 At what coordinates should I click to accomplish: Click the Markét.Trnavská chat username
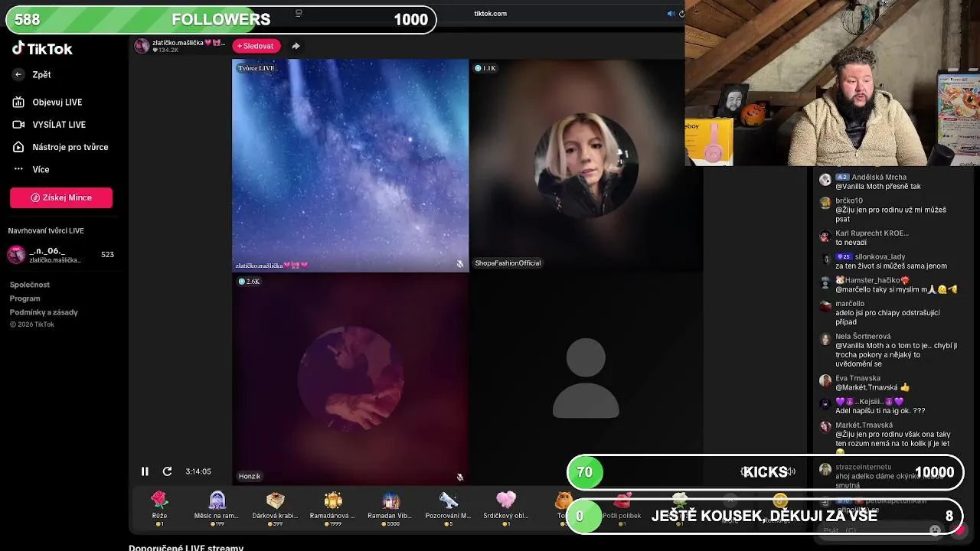(864, 425)
